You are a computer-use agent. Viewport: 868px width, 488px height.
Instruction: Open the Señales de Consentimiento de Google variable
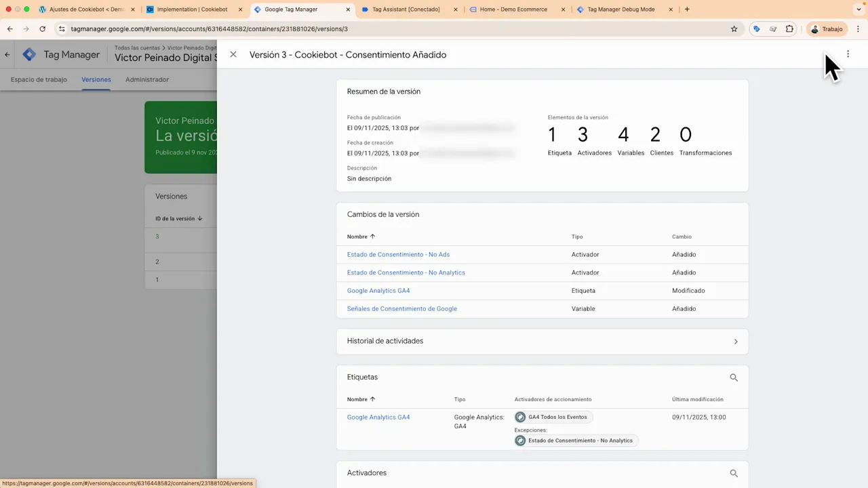click(401, 308)
